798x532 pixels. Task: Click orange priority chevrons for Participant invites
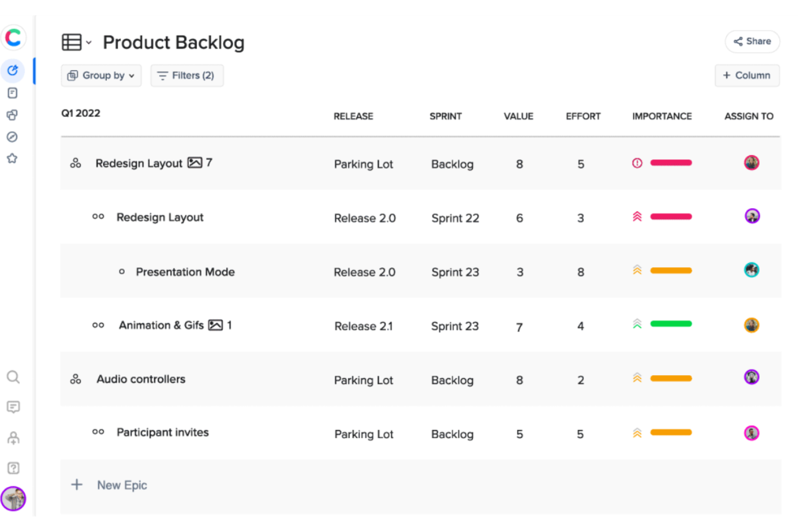tap(637, 432)
